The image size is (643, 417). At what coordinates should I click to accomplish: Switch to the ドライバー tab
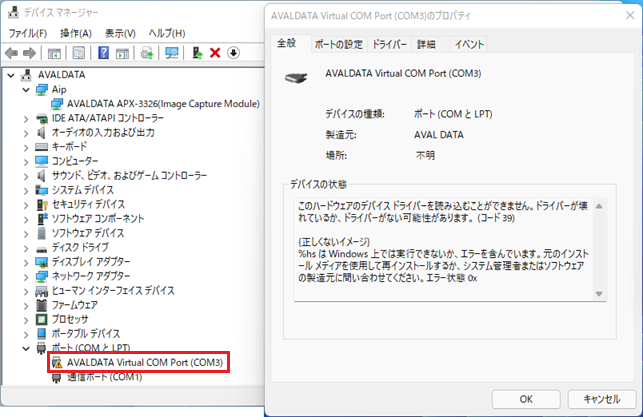(389, 44)
